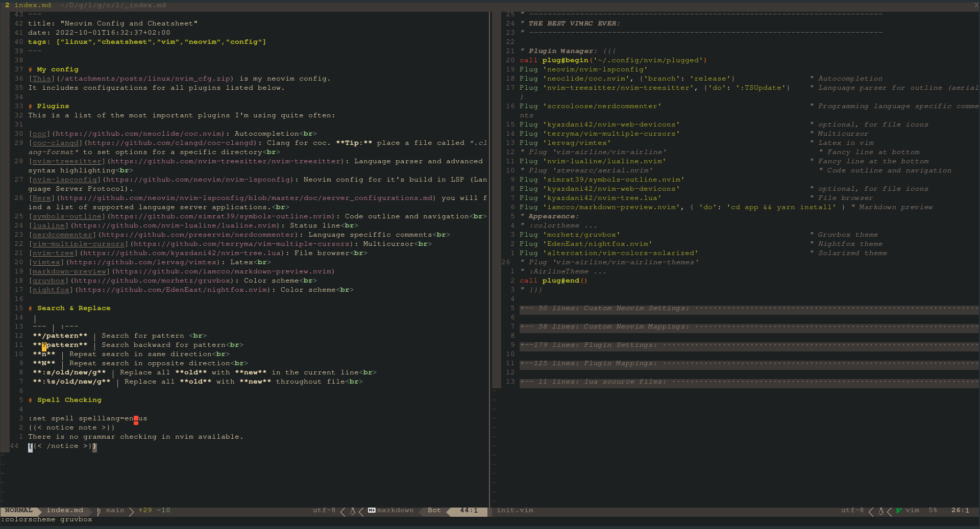Click ':set spell spelllang=en_us' line
Image resolution: width=980 pixels, height=529 pixels.
88,418
